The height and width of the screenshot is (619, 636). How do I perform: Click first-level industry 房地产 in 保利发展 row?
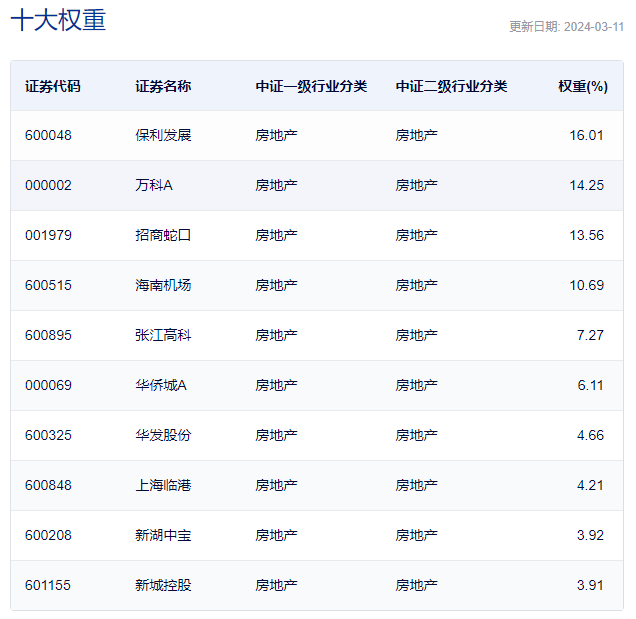[276, 135]
